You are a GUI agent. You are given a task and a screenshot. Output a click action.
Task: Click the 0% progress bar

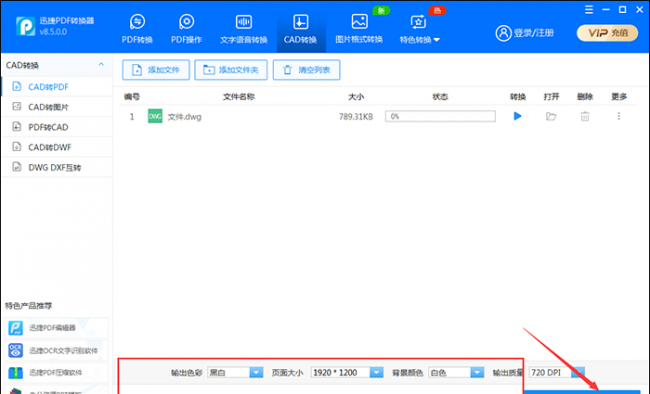[x=440, y=116]
